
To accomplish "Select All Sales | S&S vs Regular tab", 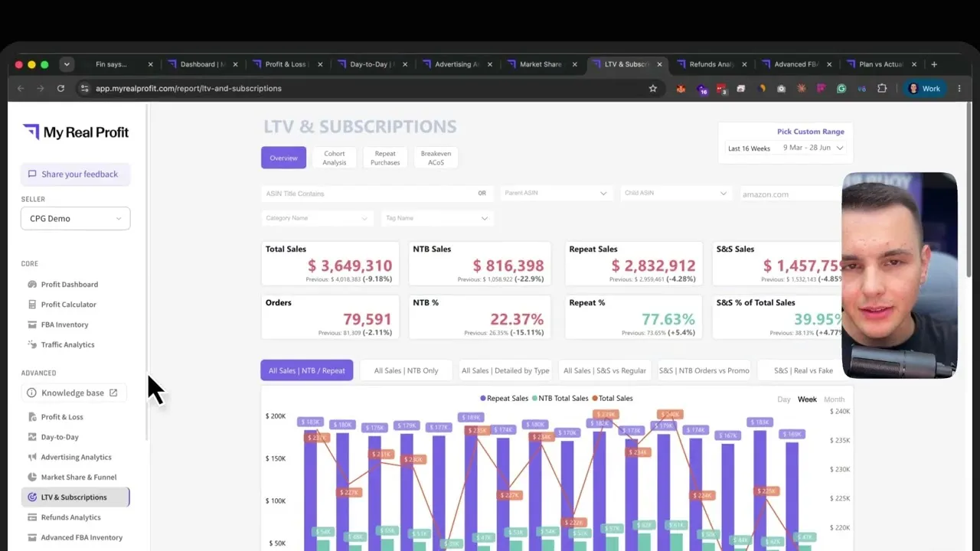I will 605,370.
